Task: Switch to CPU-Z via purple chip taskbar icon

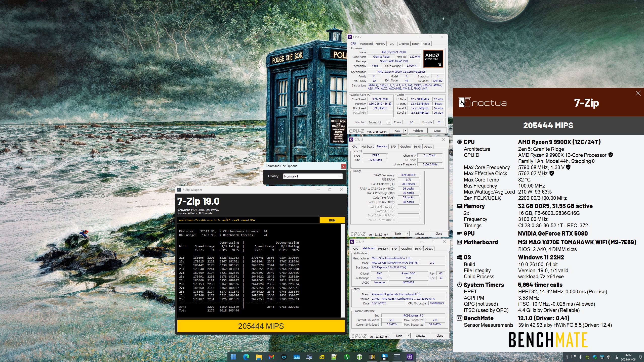Action: tap(410, 357)
